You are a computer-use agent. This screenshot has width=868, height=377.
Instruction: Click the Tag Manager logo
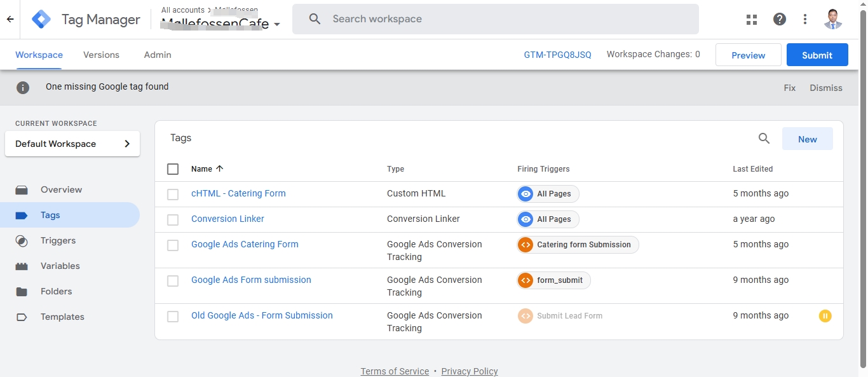[x=41, y=20]
